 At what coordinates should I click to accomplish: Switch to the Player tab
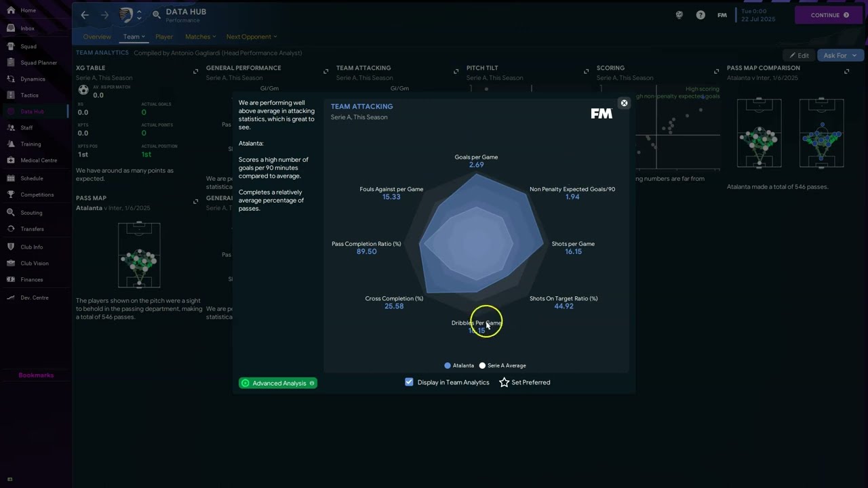(x=164, y=37)
